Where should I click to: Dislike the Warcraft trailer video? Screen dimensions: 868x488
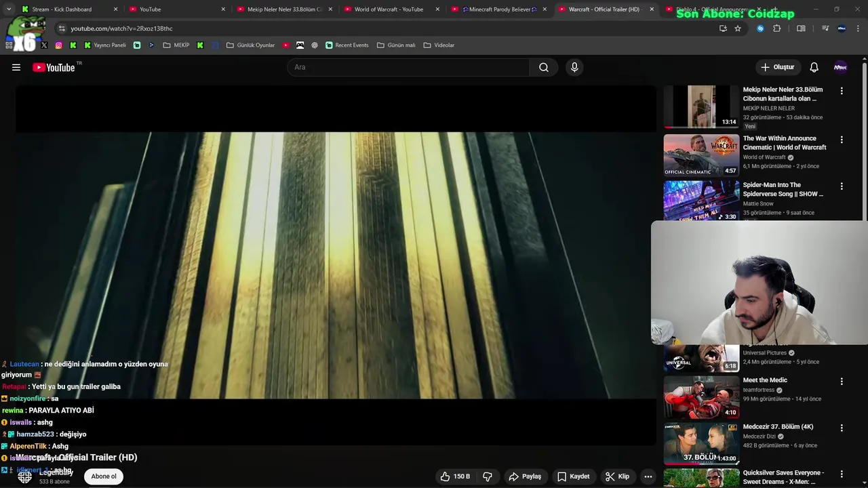[x=488, y=476]
